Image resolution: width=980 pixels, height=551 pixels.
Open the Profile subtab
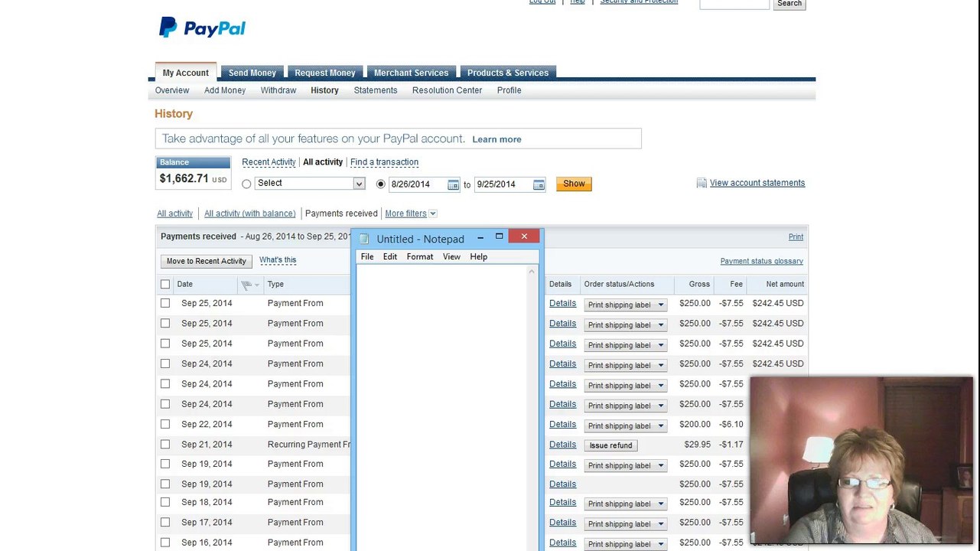point(509,90)
